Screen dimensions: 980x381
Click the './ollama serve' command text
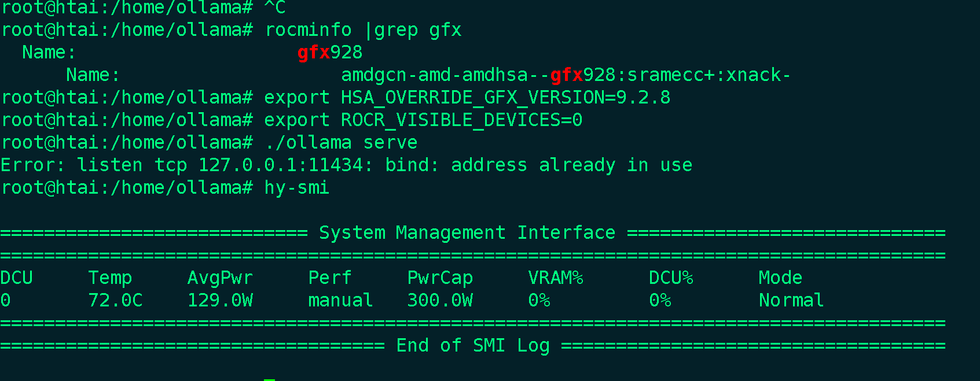[x=341, y=143]
